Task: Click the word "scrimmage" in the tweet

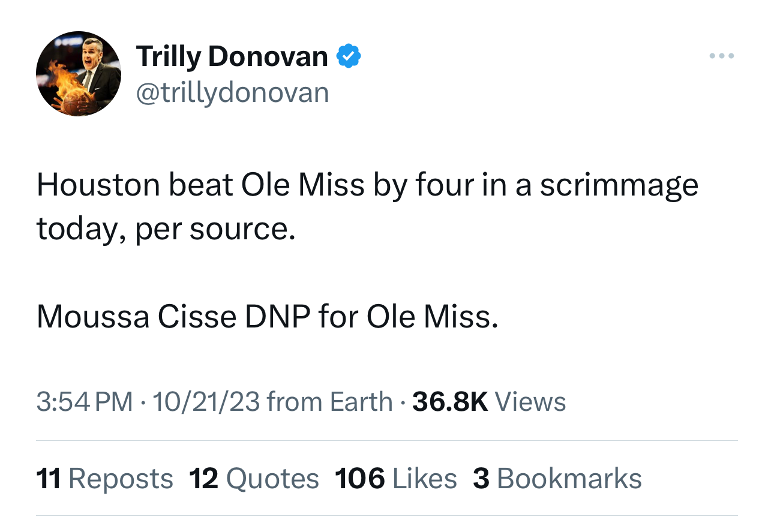Action: coord(619,186)
